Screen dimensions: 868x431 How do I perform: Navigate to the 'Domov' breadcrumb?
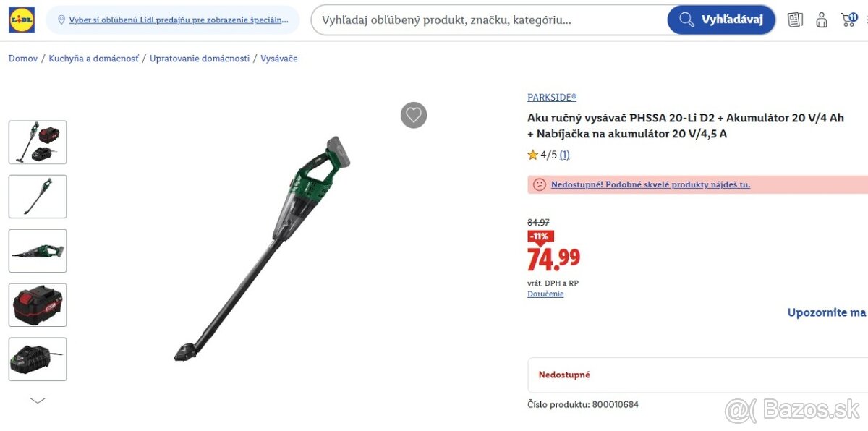tap(22, 59)
